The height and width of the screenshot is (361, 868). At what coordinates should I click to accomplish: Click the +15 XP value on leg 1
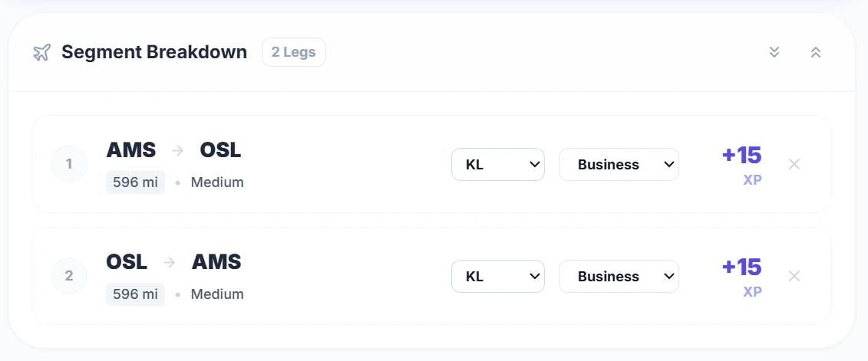[x=741, y=164]
